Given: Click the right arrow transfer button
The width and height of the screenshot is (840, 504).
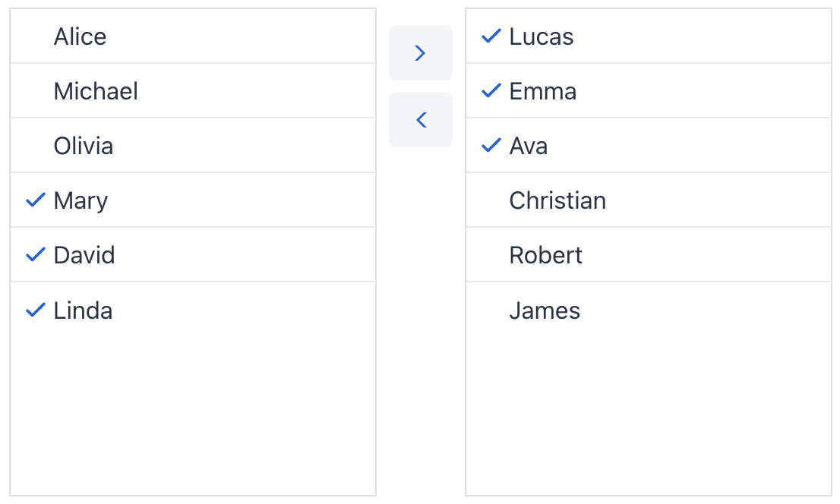Looking at the screenshot, I should click(420, 53).
